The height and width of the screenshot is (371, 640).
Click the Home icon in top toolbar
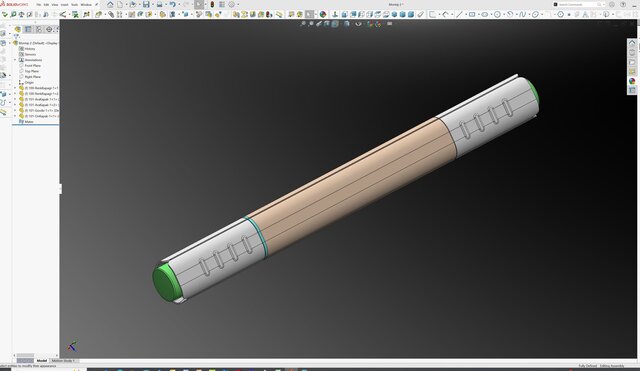point(110,4)
